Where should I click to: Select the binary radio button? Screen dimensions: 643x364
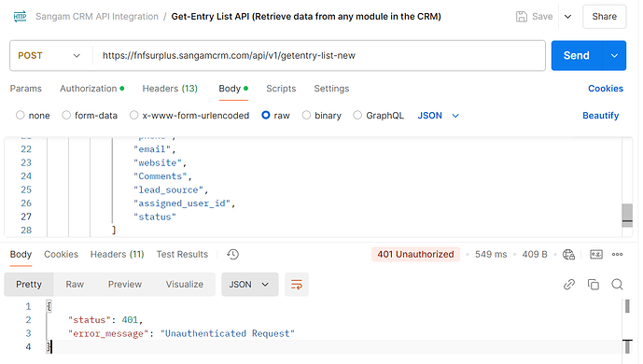[321, 116]
